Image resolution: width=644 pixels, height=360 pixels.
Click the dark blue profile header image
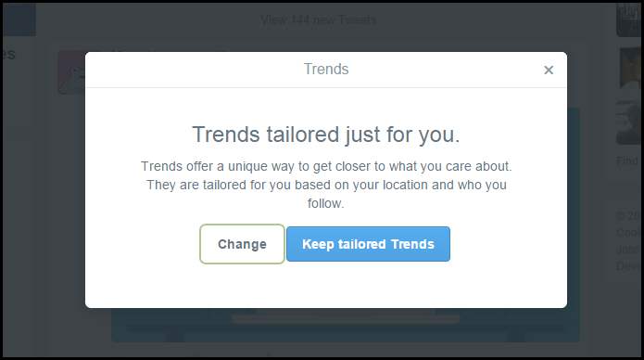19,19
